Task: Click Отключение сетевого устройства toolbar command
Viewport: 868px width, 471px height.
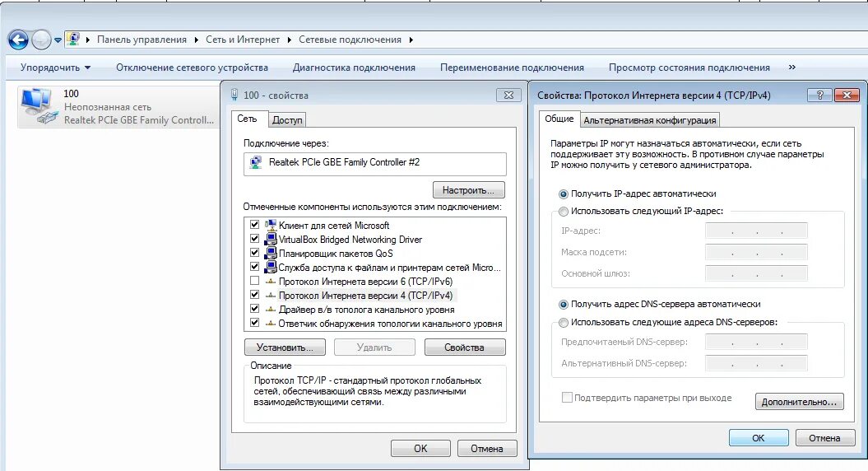Action: click(192, 68)
